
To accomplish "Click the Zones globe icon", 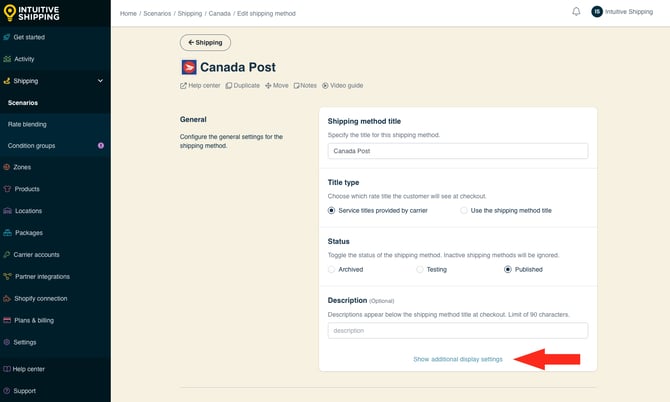I will 6,167.
